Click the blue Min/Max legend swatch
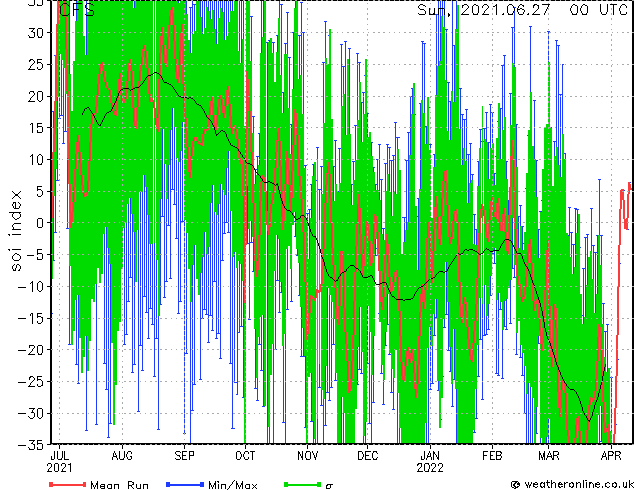The image size is (634, 490). [185, 484]
